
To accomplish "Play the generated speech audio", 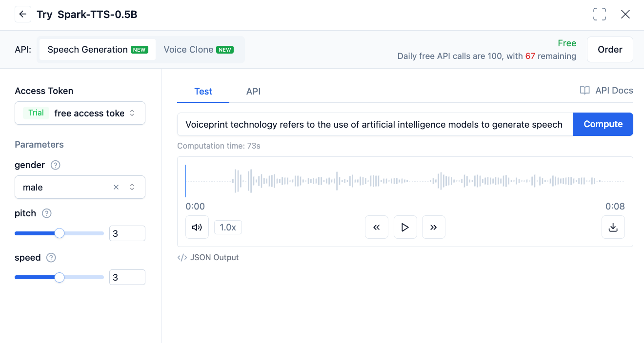I will pyautogui.click(x=405, y=227).
